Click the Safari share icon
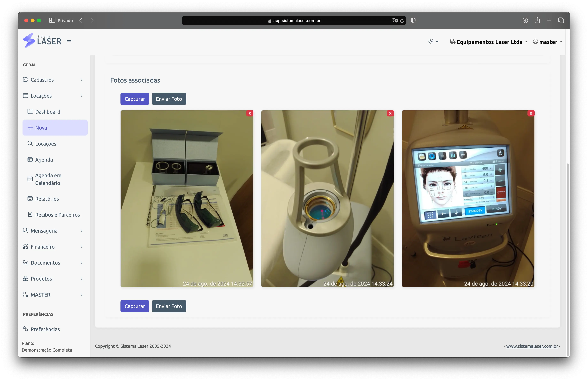The height and width of the screenshot is (381, 588). click(537, 20)
